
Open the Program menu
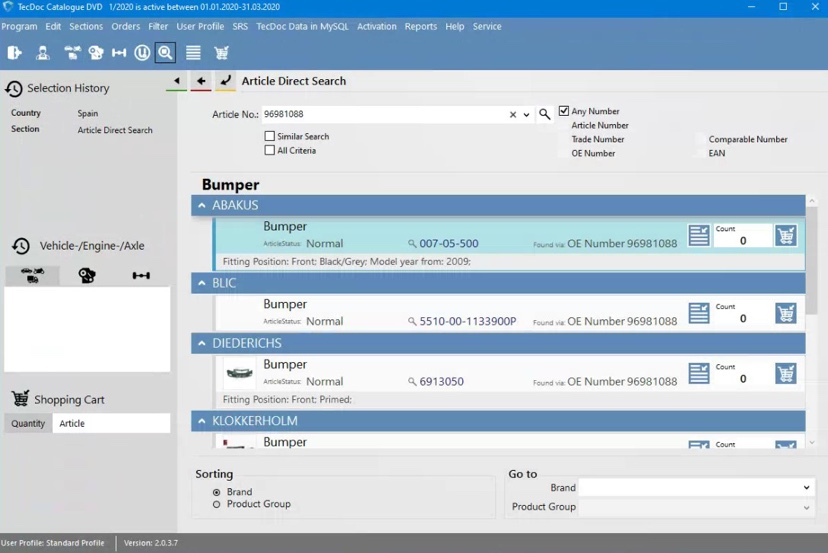20,26
